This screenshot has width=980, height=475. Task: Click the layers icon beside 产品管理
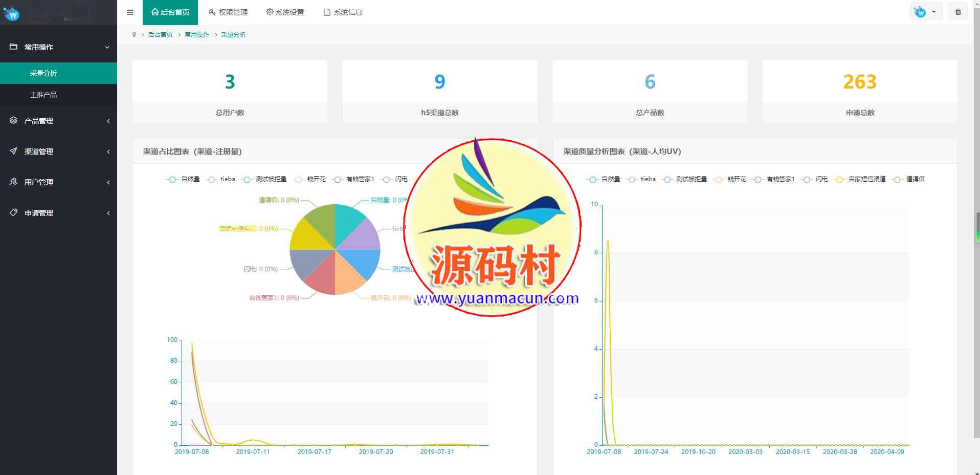(x=14, y=120)
